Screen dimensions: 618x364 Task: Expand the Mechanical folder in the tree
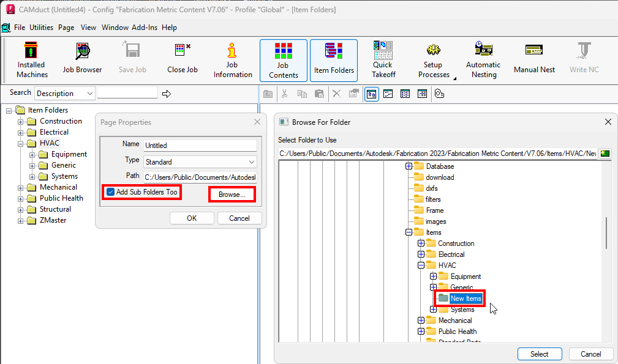21,187
